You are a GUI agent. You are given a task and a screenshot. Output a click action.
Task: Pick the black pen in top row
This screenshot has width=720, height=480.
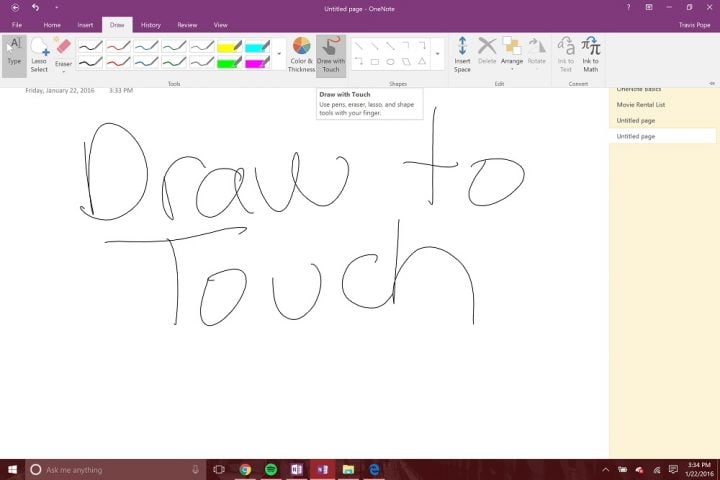click(x=90, y=46)
